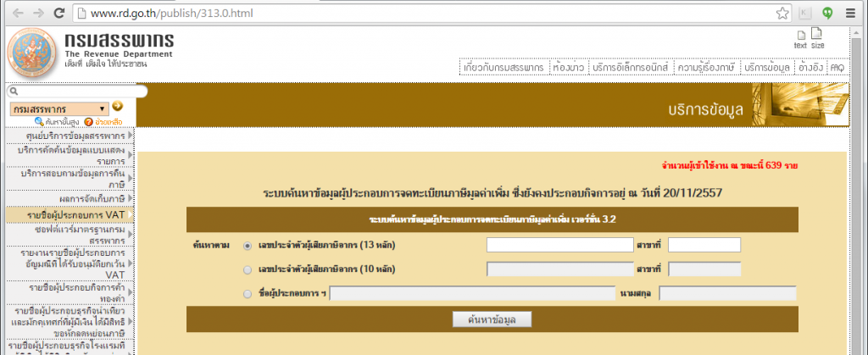Open the Chrome hamburger menu
Viewport: 868px width, 355px height.
pyautogui.click(x=853, y=14)
